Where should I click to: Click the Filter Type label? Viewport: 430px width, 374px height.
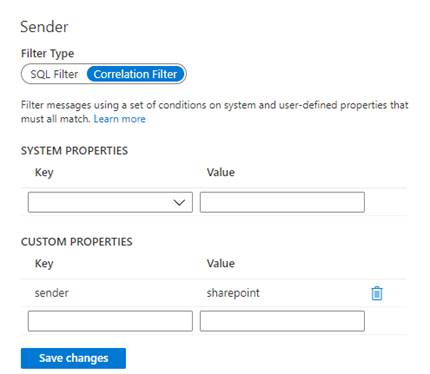(47, 53)
